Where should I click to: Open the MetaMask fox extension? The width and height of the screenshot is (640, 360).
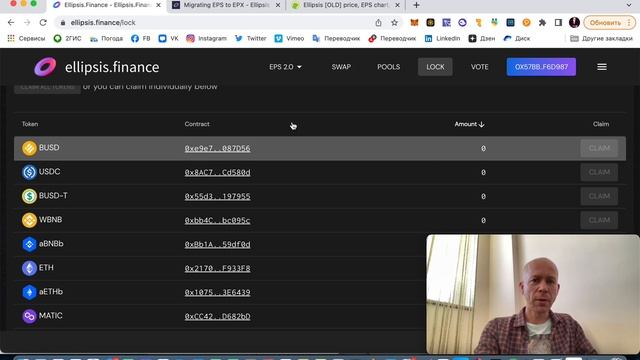[x=414, y=22]
